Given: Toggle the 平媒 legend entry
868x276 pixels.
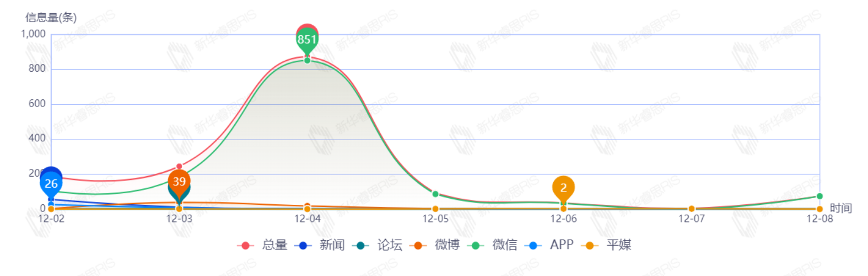Looking at the screenshot, I should tap(618, 245).
